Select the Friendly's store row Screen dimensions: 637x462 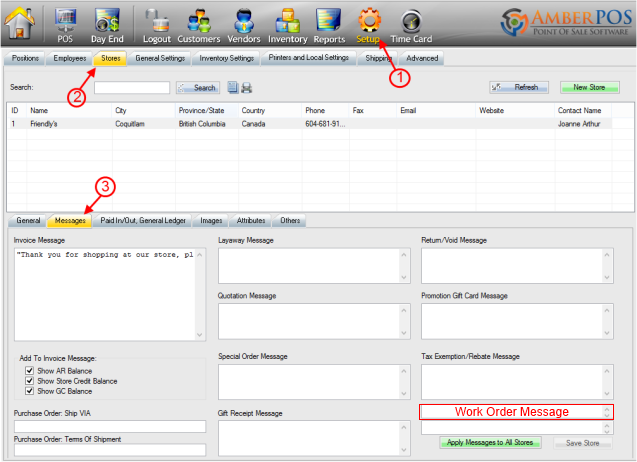310,124
